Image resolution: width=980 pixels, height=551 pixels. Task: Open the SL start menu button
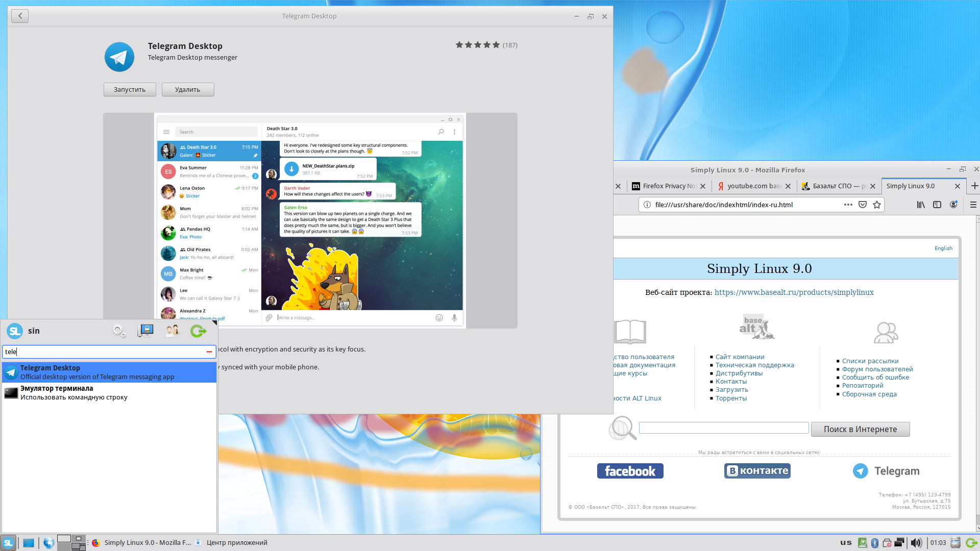[8, 543]
